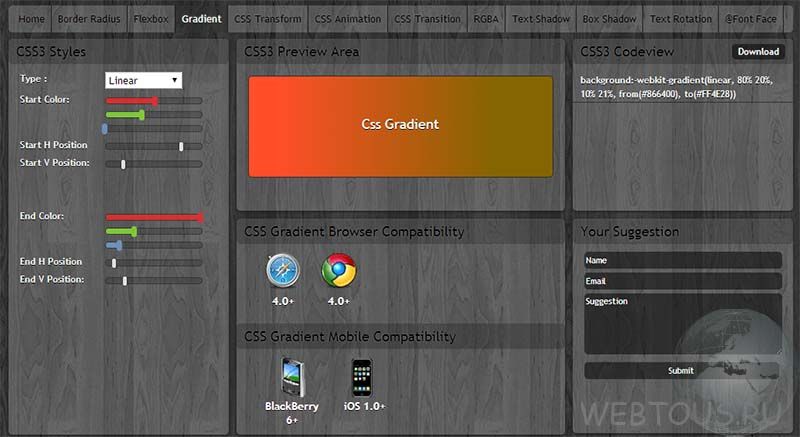Click the End Color blue slider

tap(154, 245)
